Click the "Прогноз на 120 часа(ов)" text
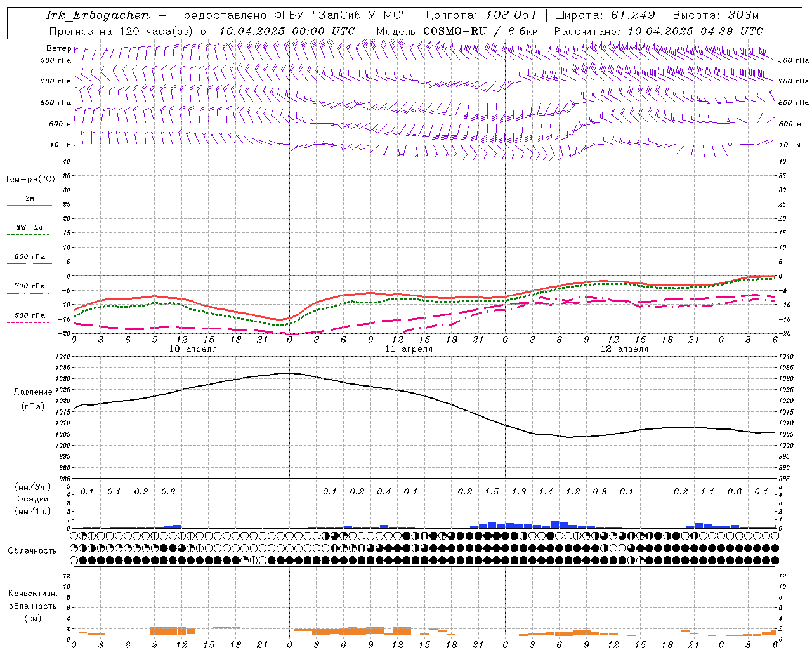 click(122, 31)
